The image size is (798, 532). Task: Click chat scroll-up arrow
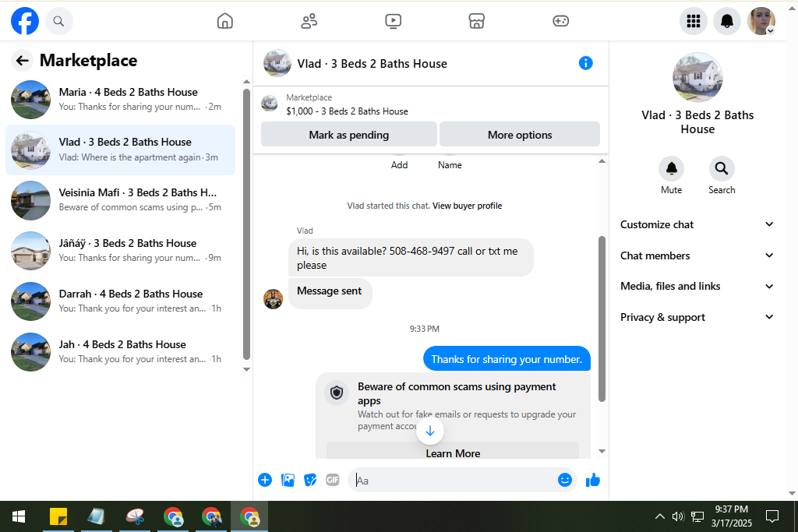[602, 161]
